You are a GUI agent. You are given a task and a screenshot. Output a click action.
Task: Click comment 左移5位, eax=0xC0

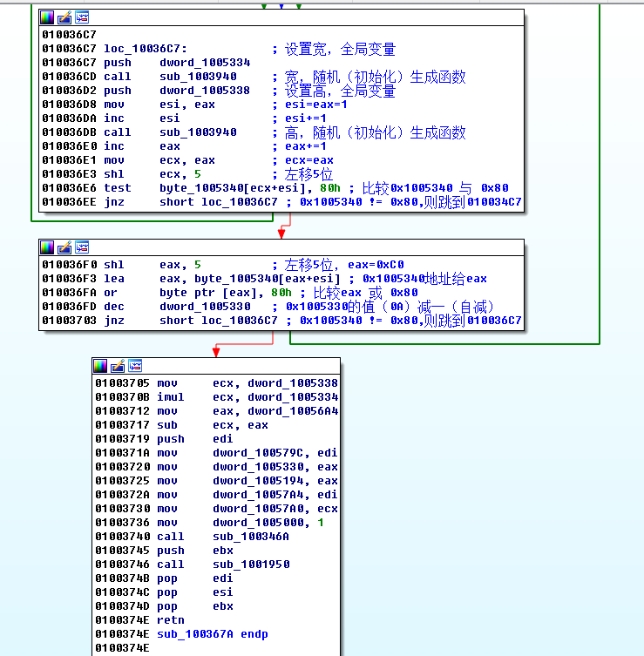coord(344,265)
